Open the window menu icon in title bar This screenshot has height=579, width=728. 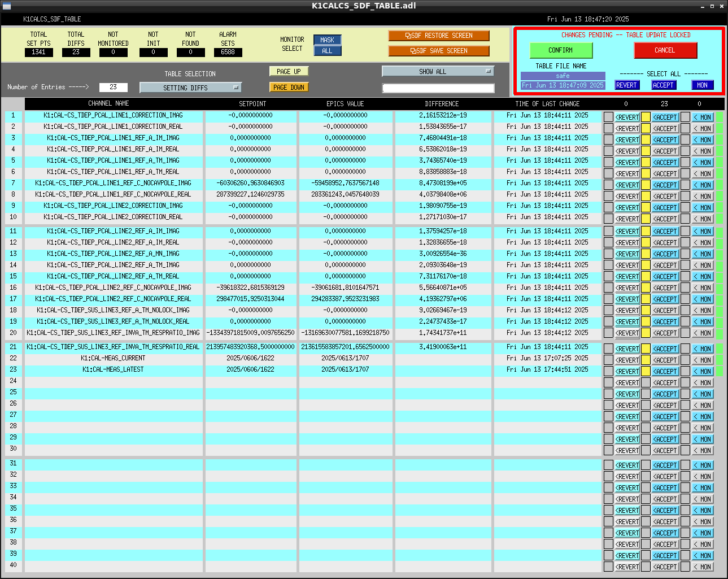[x=7, y=6]
